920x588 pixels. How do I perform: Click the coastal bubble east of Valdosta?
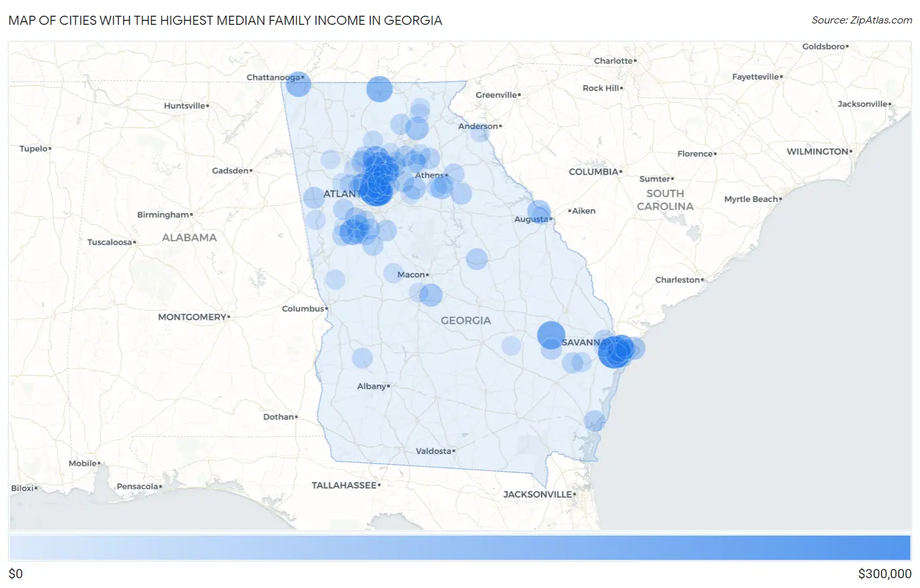[594, 421]
